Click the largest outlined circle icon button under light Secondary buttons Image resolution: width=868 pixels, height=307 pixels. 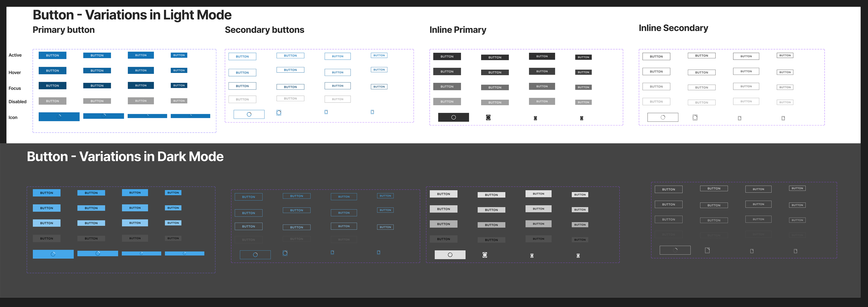point(249,115)
